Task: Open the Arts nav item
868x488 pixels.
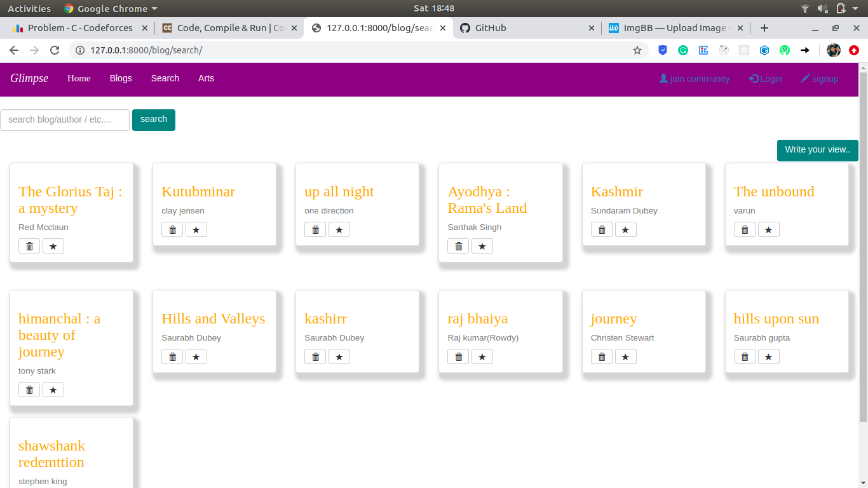Action: (206, 78)
